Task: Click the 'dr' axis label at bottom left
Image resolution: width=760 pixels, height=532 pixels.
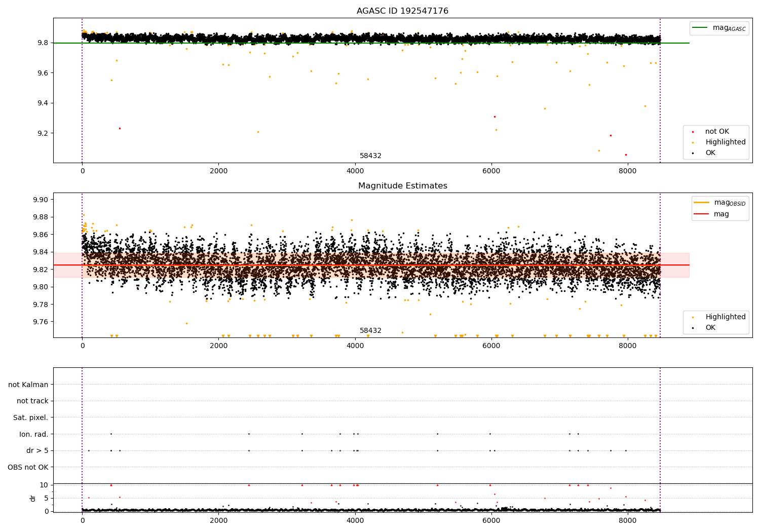Action: (x=33, y=498)
